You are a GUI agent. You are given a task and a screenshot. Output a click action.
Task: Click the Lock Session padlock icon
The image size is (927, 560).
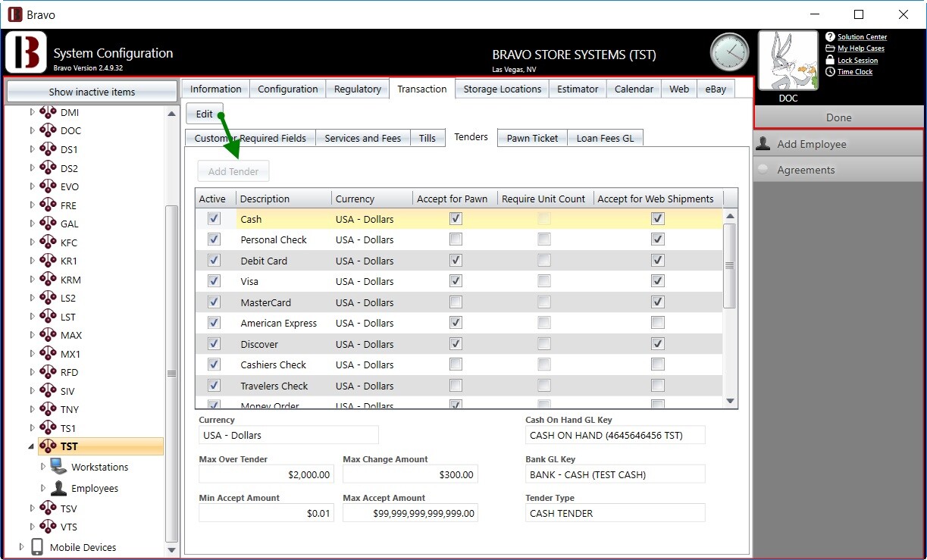pos(830,60)
